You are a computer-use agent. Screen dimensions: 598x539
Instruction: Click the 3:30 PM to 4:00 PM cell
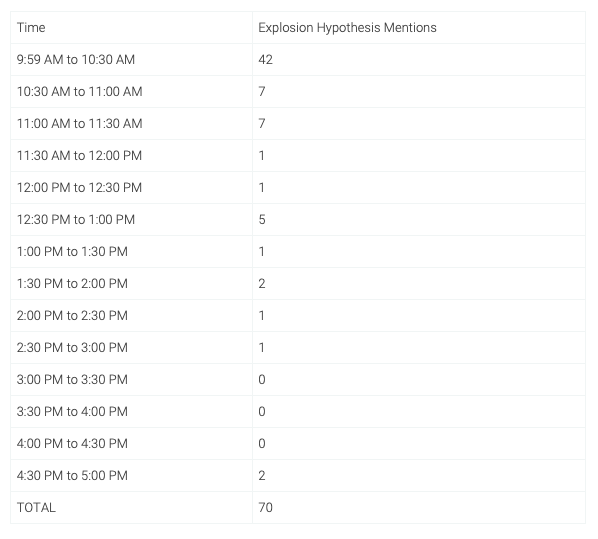tap(131, 412)
